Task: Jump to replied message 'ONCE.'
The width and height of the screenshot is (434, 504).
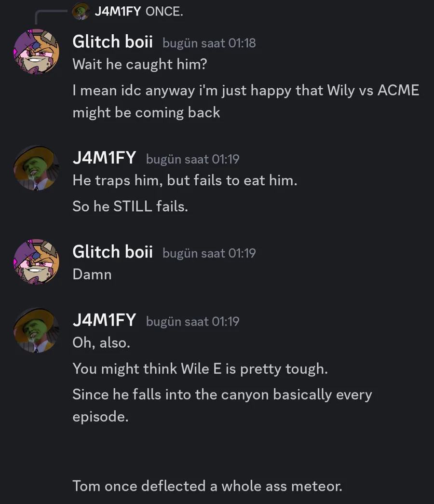Action: tap(164, 12)
